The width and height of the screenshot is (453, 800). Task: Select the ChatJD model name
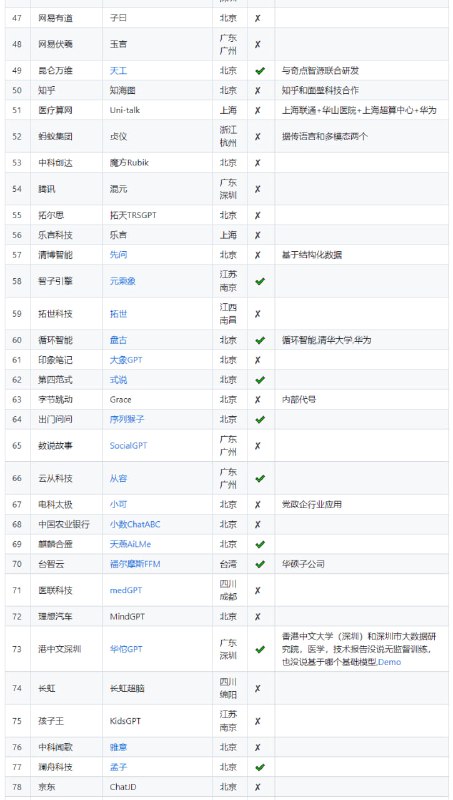click(x=123, y=787)
